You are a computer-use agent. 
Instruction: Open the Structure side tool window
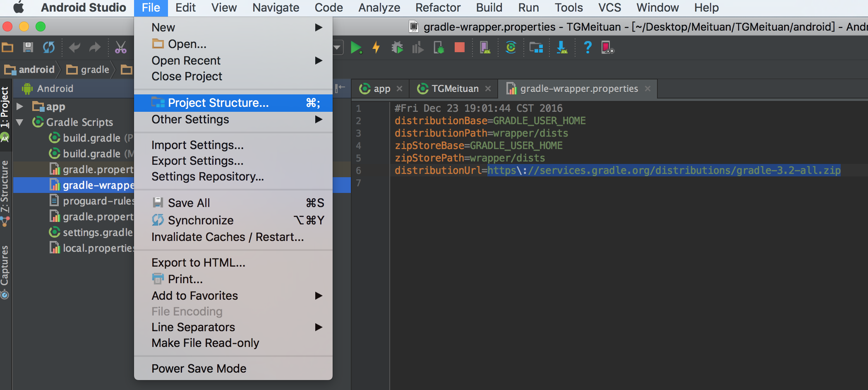5,193
